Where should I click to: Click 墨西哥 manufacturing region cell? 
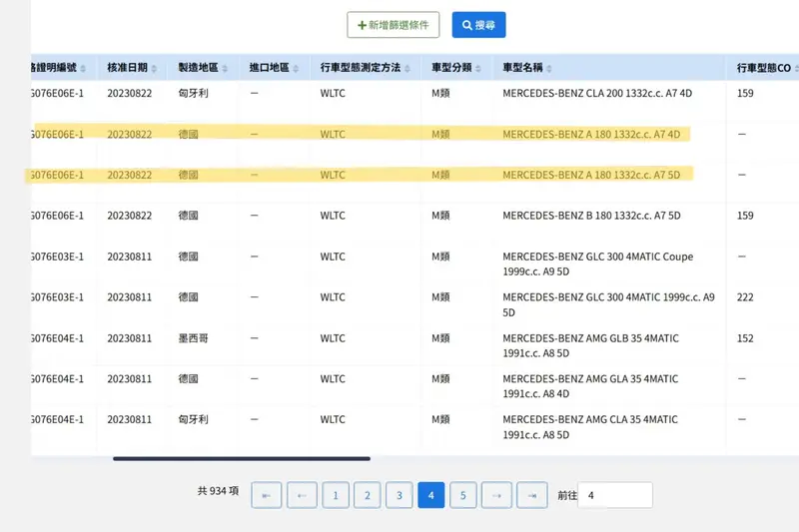pyautogui.click(x=193, y=338)
